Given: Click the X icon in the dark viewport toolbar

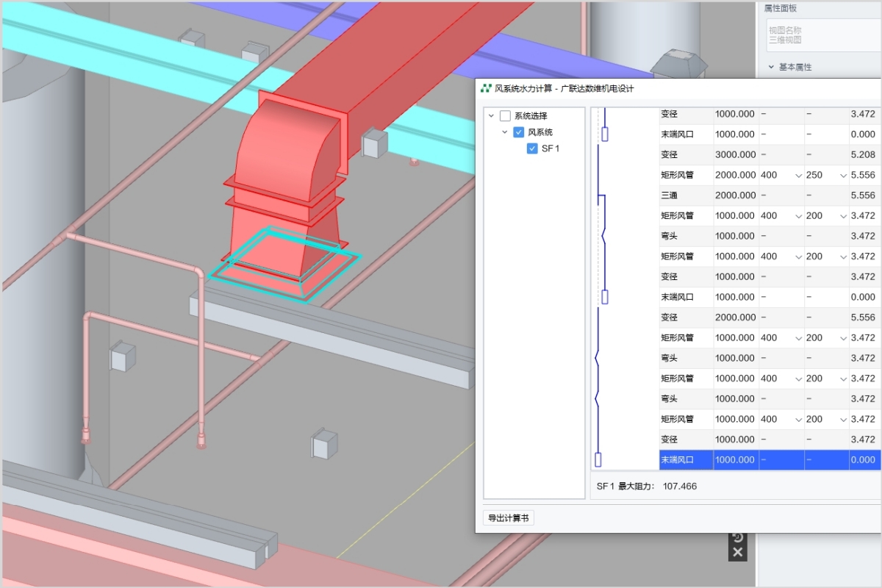Looking at the screenshot, I should pos(738,553).
